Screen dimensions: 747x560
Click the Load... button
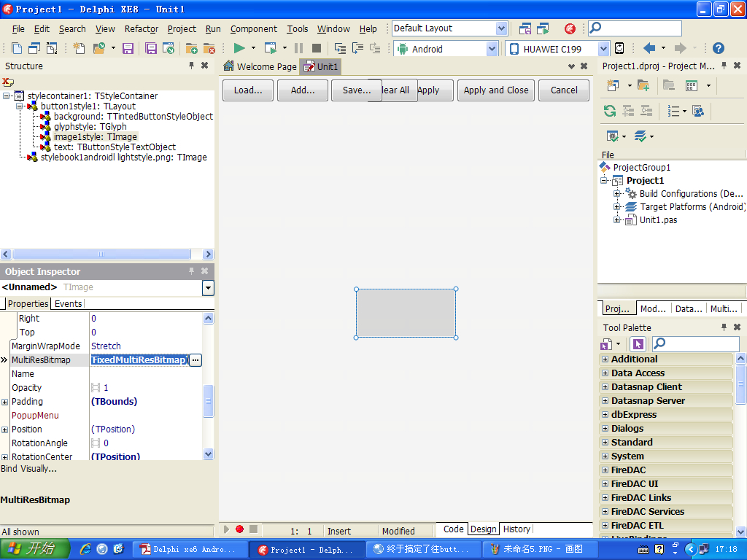click(248, 90)
